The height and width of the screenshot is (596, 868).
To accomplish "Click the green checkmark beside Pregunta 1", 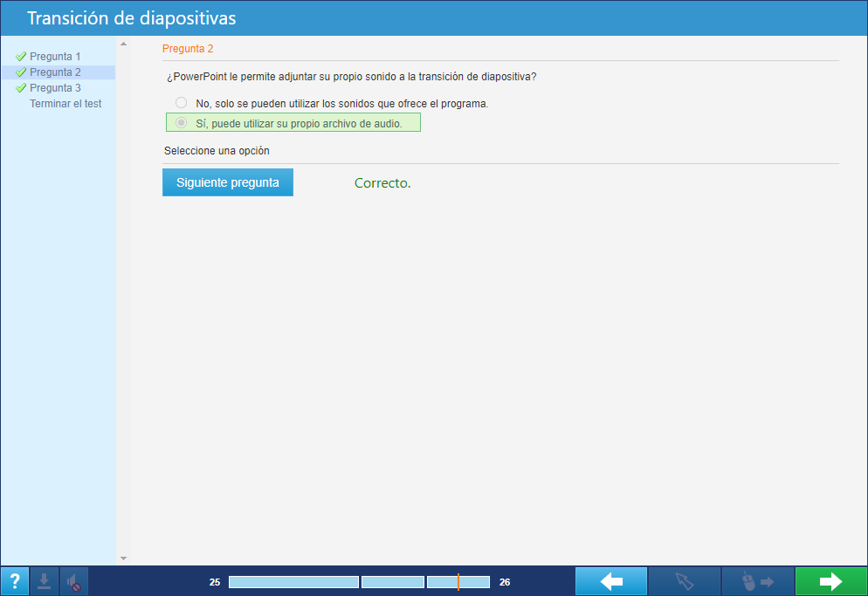I will [x=21, y=57].
